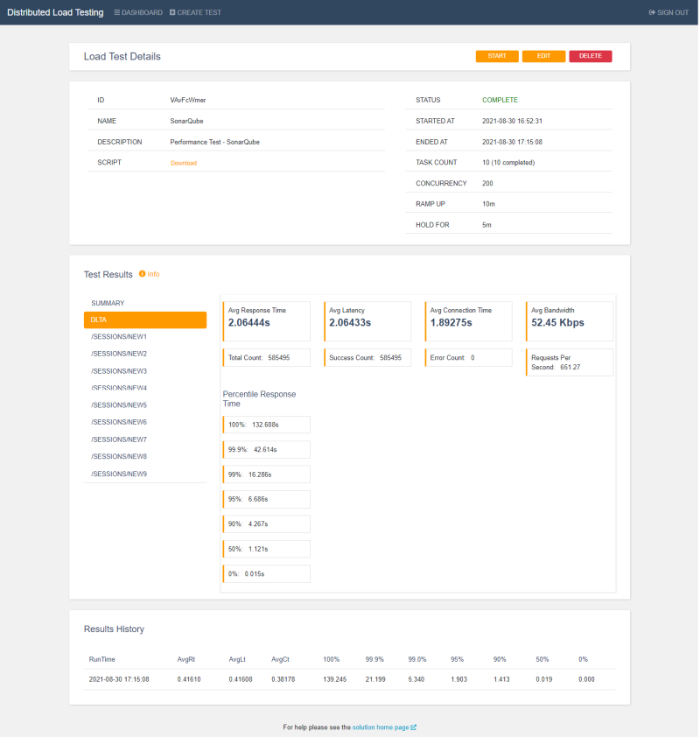700x738 pixels.
Task: Click the 99.9% percentile 42.614s box
Action: pos(266,449)
